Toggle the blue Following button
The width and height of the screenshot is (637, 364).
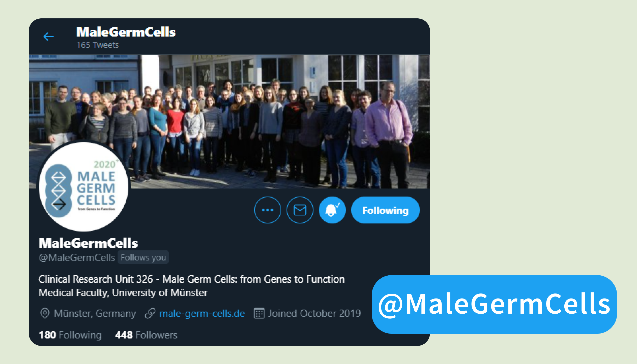(385, 210)
